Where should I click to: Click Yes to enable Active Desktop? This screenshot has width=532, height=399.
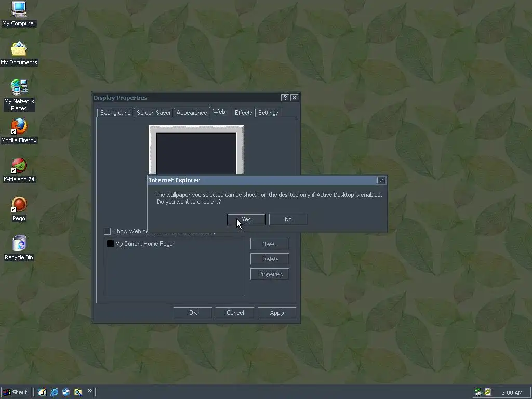246,219
